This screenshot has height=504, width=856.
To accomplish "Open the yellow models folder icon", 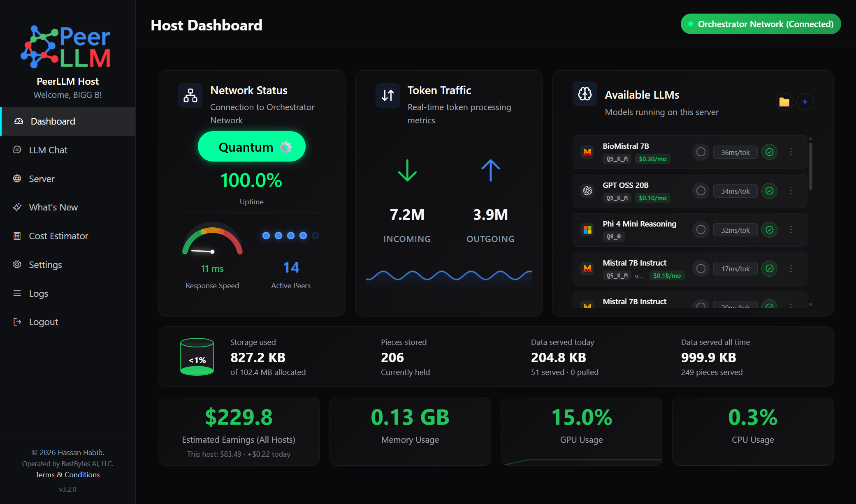I will coord(784,102).
